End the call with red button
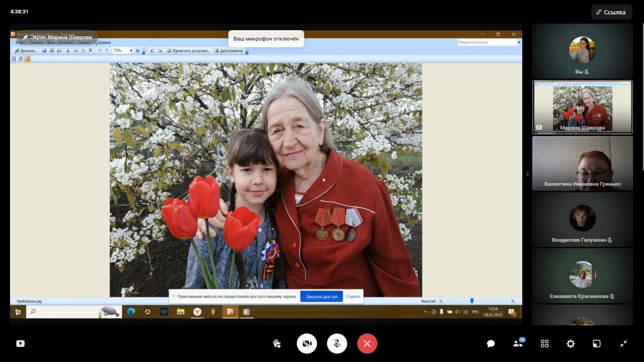The height and width of the screenshot is (362, 644). coord(367,344)
